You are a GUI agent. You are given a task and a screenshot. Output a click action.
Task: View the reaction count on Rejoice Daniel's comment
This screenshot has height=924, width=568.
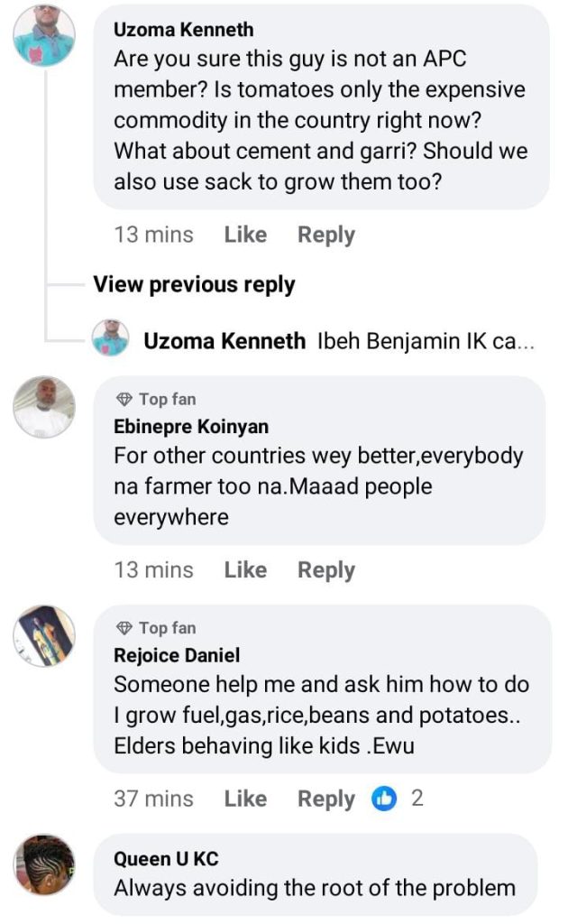[417, 799]
